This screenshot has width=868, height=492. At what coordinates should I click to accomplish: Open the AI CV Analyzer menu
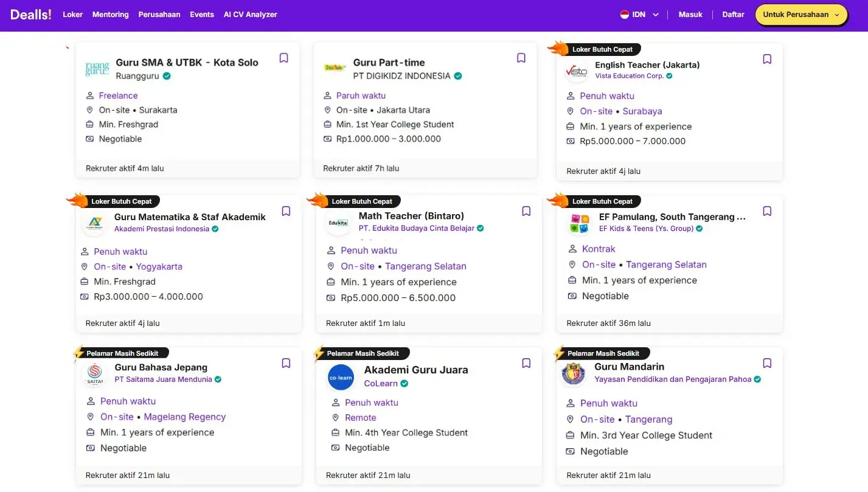click(250, 15)
